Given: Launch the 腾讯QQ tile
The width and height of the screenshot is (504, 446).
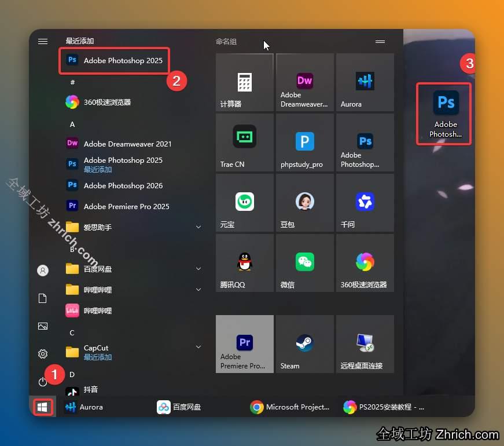Looking at the screenshot, I should click(245, 263).
